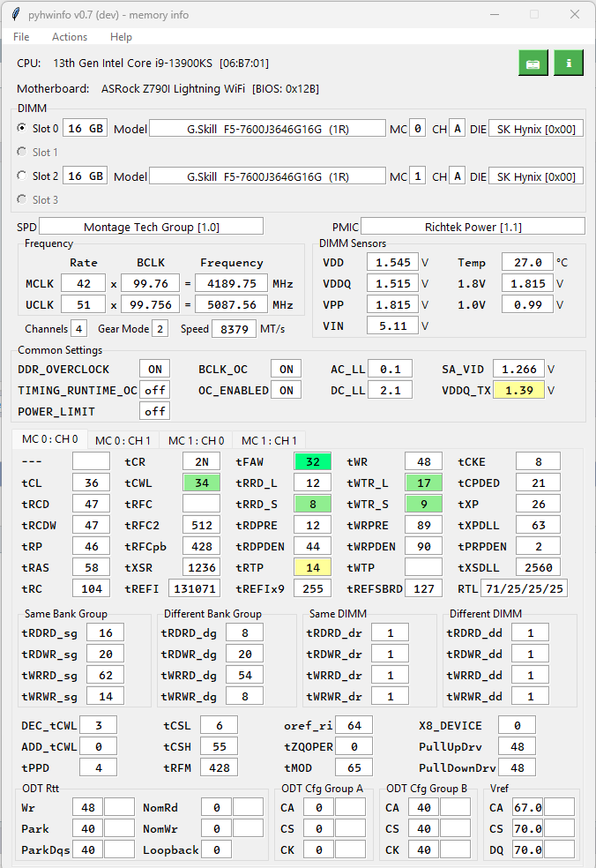Screen dimensions: 596x868
Task: Switch to the MC 0 : CH 1 tab
Action: pos(123,441)
